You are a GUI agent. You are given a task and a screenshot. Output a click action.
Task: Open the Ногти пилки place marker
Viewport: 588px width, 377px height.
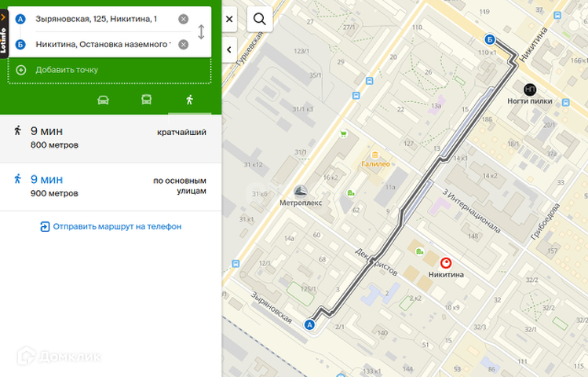pyautogui.click(x=529, y=90)
